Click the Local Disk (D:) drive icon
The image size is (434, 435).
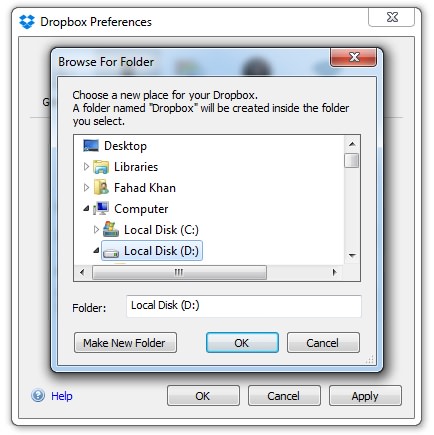pos(111,253)
